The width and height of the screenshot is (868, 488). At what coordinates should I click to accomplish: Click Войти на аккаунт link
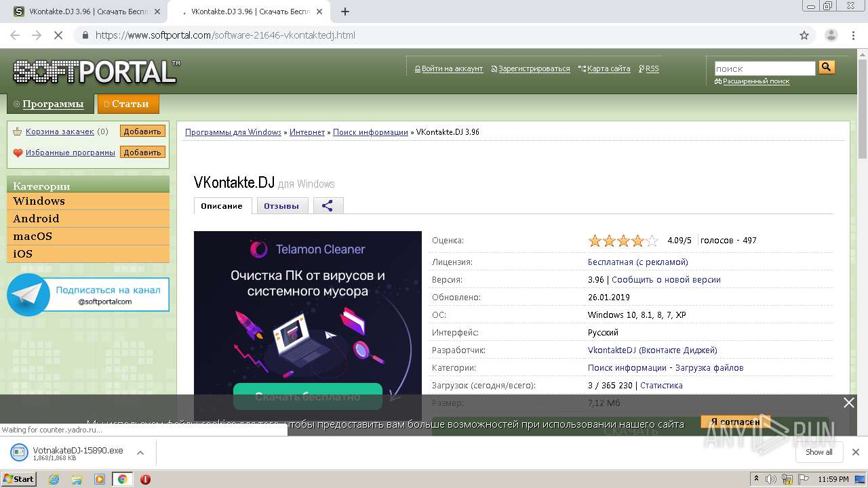[452, 68]
